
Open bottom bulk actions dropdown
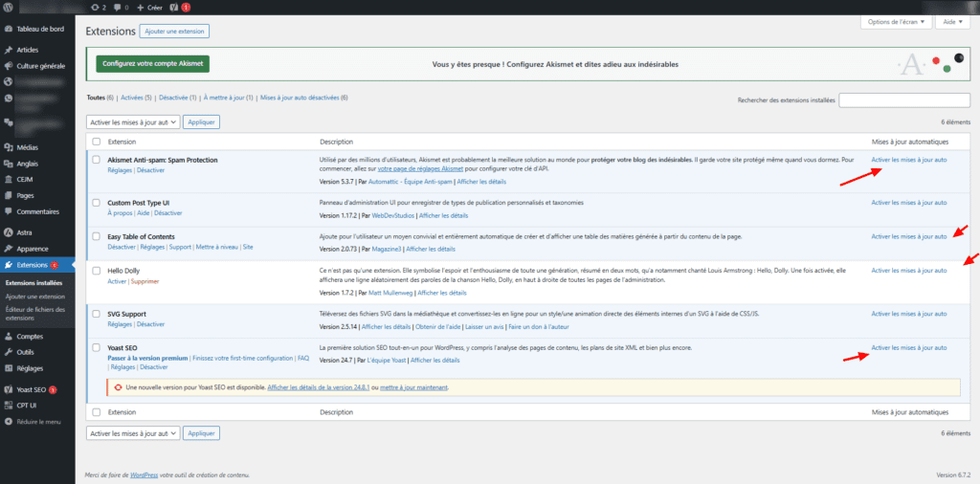[133, 432]
